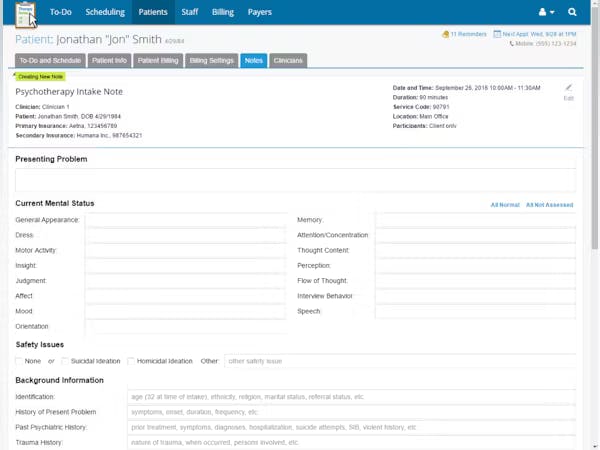Viewport: 600px width, 450px height.
Task: Click the Identification input field
Action: click(352, 397)
